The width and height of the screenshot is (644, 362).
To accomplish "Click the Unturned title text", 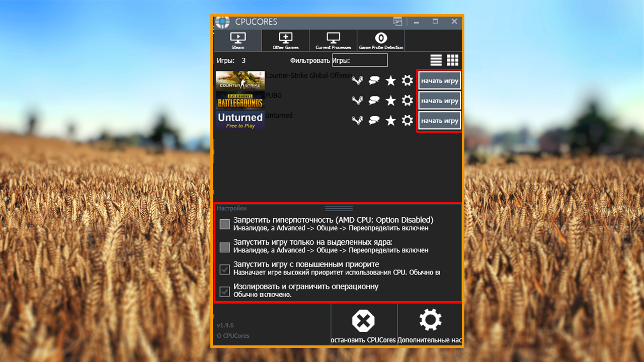I will tap(279, 115).
